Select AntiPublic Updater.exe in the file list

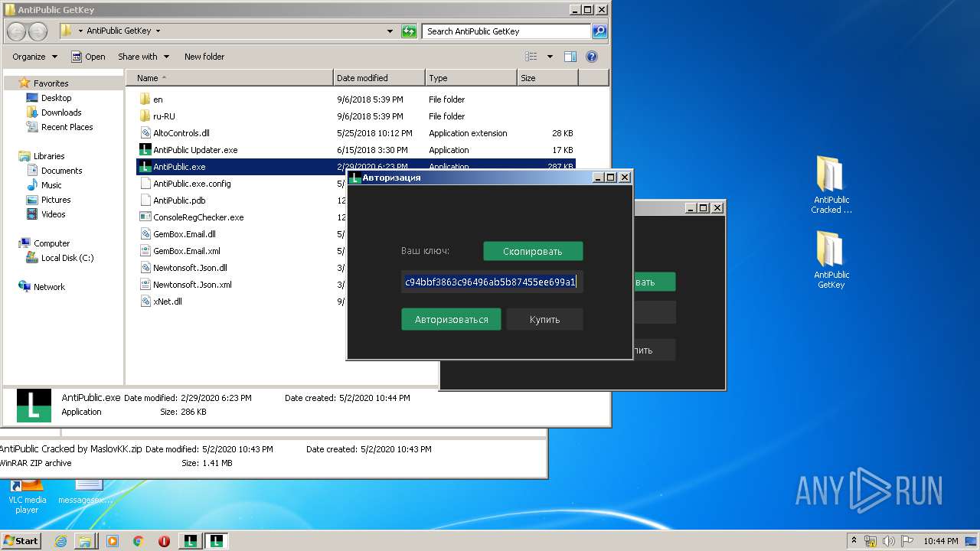[x=195, y=150]
